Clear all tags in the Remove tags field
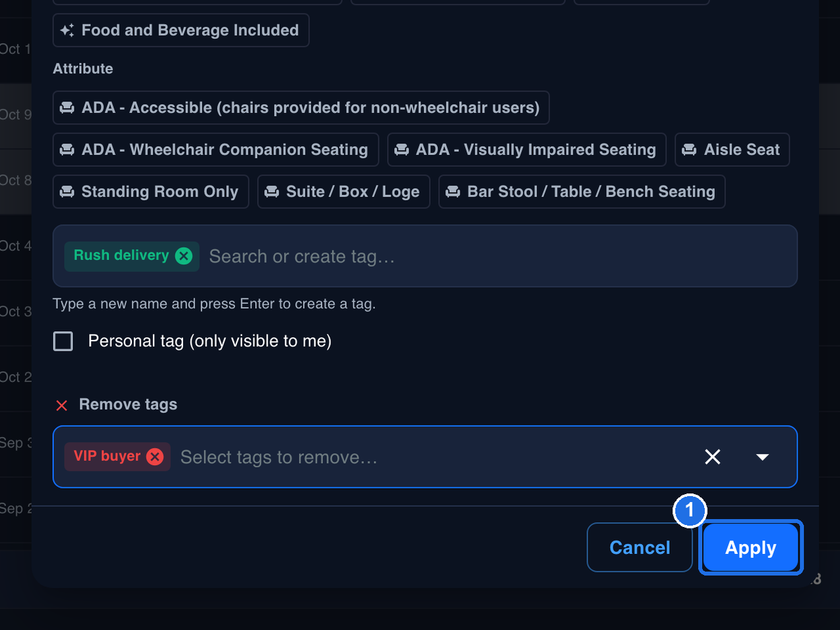Viewport: 840px width, 630px height. point(712,457)
